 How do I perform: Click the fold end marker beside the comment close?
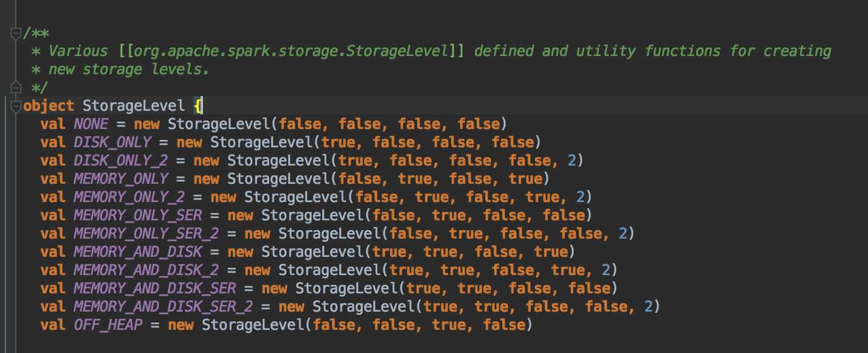16,87
